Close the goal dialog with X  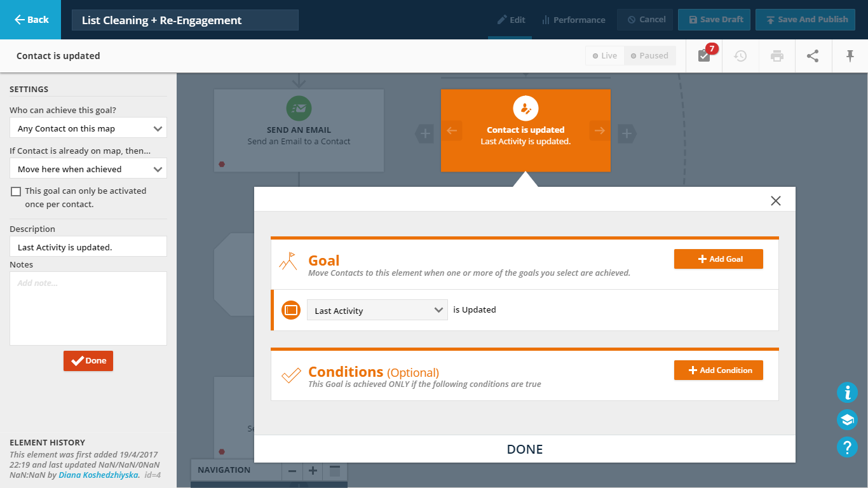click(775, 201)
